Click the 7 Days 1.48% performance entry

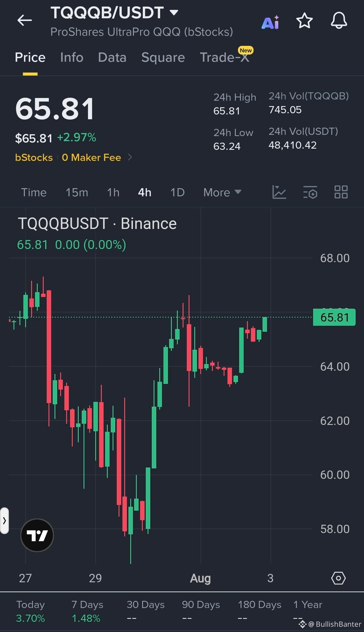point(87,611)
